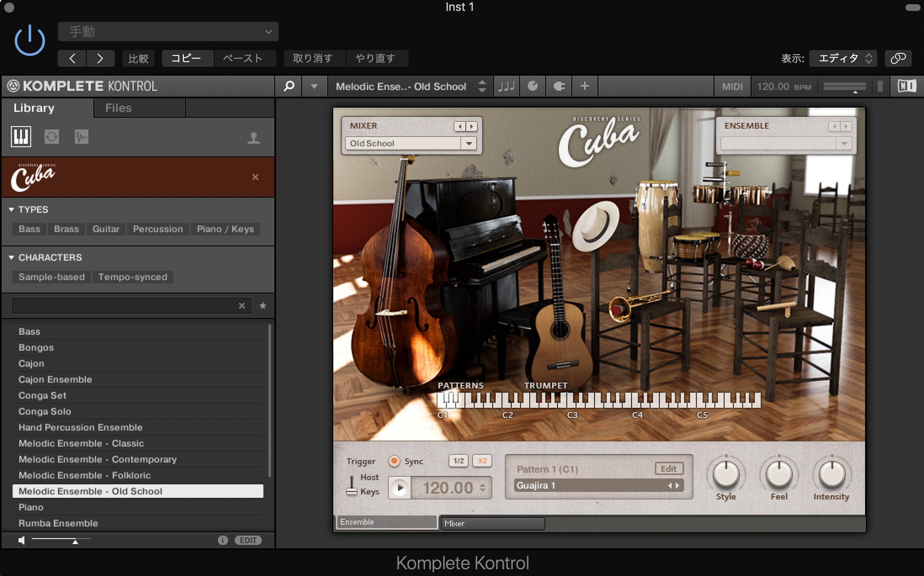Image resolution: width=924 pixels, height=576 pixels.
Task: Click the Intensity knob
Action: tap(831, 473)
